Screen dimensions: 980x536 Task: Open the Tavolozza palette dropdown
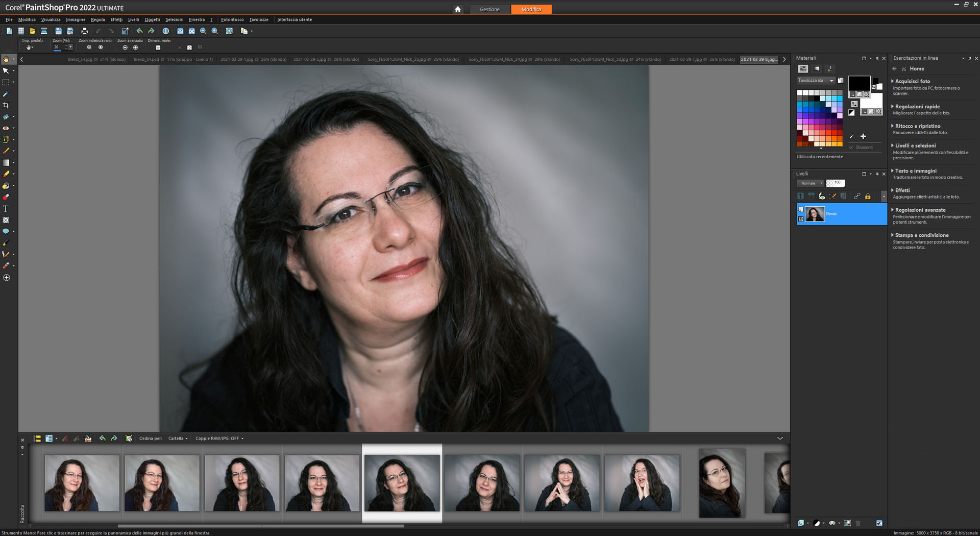pyautogui.click(x=831, y=81)
